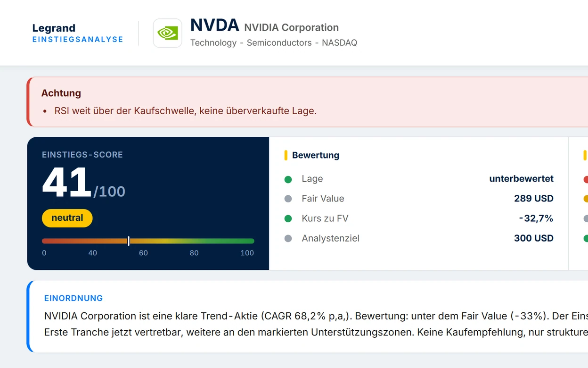
Task: Click the EINORDNUNG section heading
Action: coord(73,298)
